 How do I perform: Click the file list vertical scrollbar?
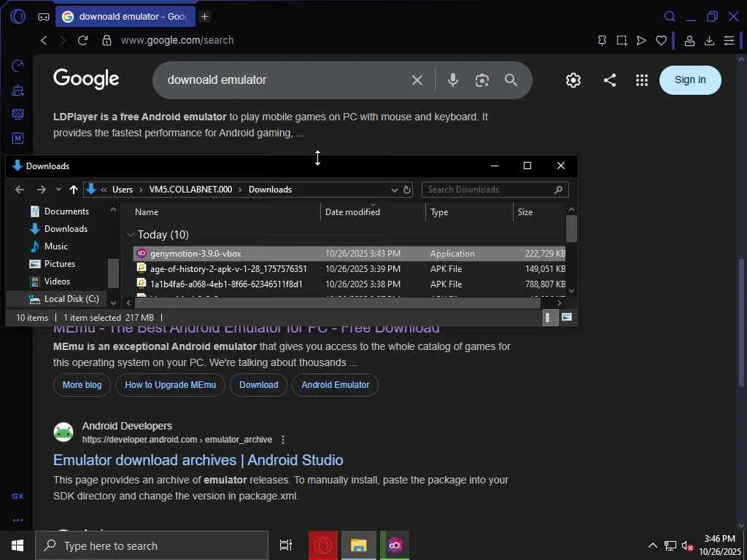coord(571,228)
